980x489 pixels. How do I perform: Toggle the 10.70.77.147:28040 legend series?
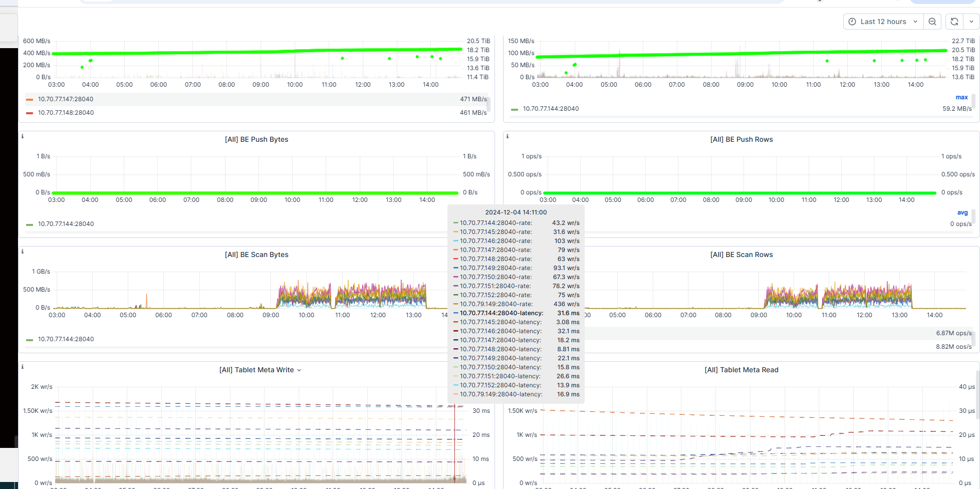point(66,99)
